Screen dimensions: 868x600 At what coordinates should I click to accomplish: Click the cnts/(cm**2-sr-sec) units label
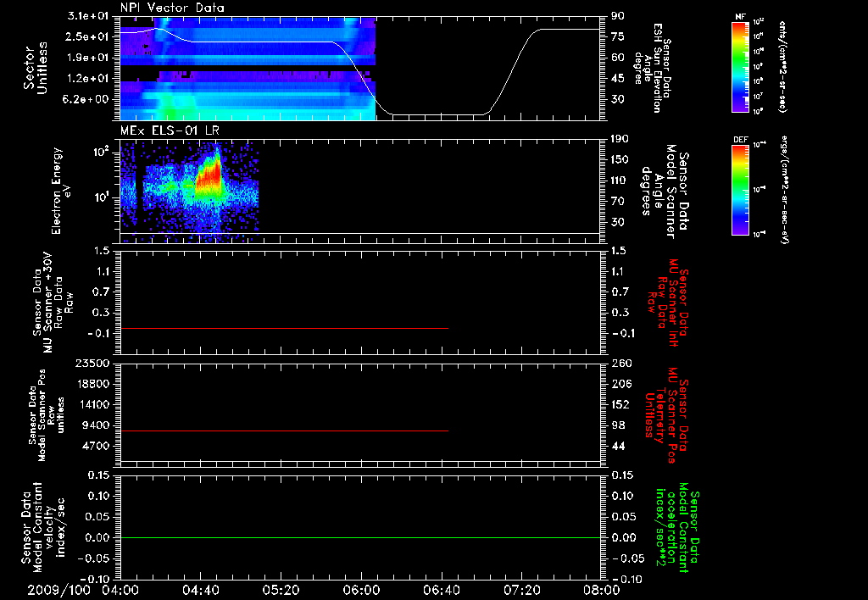pos(782,67)
